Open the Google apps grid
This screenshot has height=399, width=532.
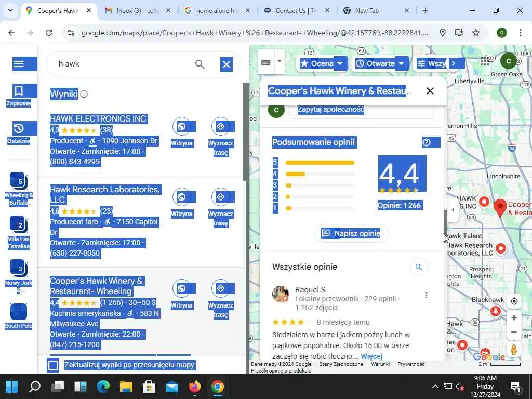coord(485,61)
